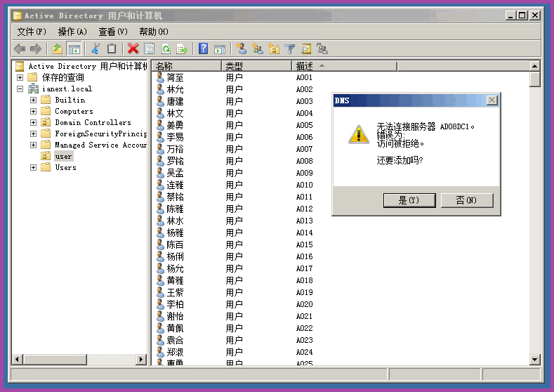
Task: Open Help with the blue question mark icon
Action: point(204,48)
